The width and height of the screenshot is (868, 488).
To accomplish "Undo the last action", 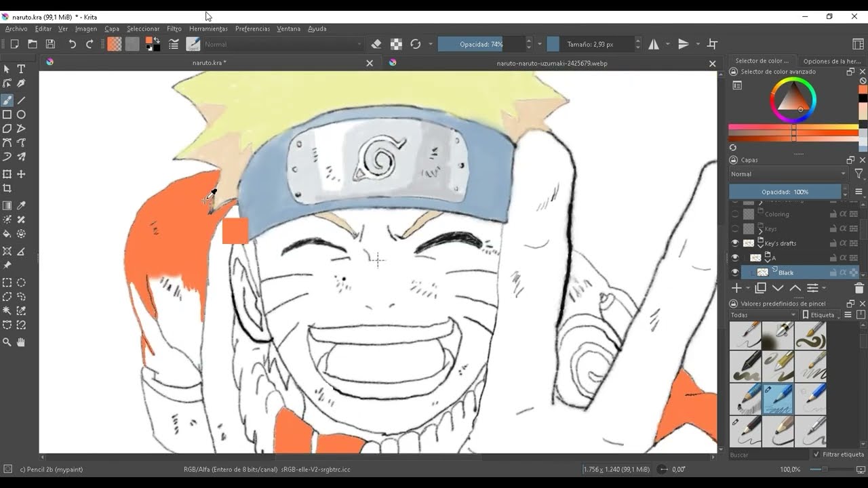I will 72,44.
